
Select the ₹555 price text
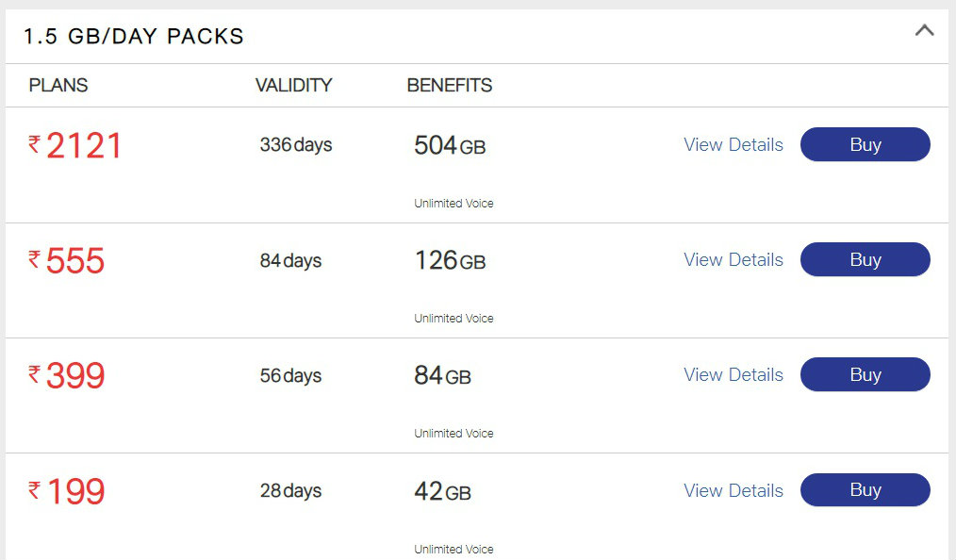(x=66, y=261)
